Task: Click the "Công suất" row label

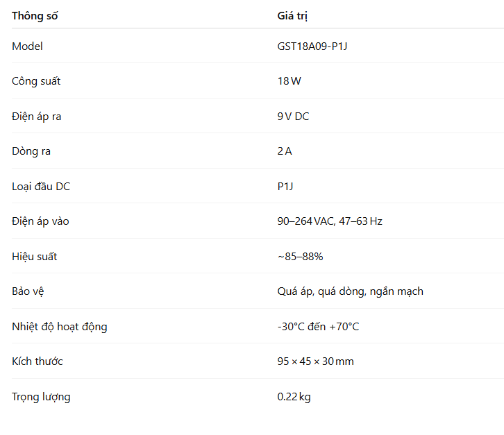Action: [36, 81]
